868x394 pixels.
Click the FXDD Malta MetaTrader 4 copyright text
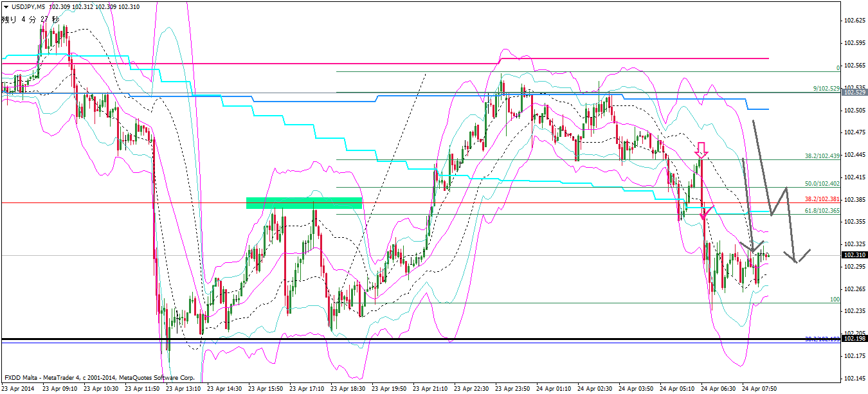click(x=99, y=378)
